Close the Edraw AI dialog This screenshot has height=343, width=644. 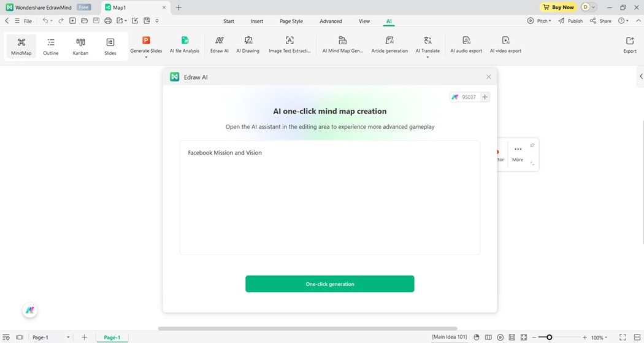488,77
